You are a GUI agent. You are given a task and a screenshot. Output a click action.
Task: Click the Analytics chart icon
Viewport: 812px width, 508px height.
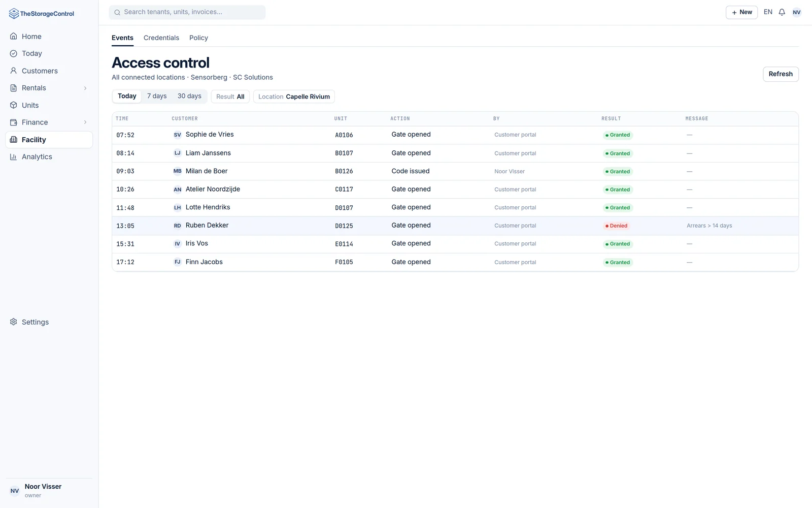click(14, 157)
